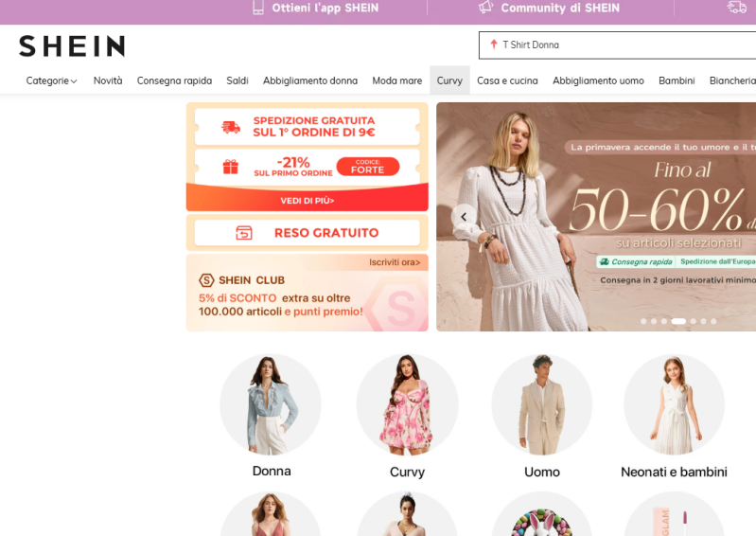Open the Casa e cucina menu item
Viewport: 756px width, 536px height.
507,80
